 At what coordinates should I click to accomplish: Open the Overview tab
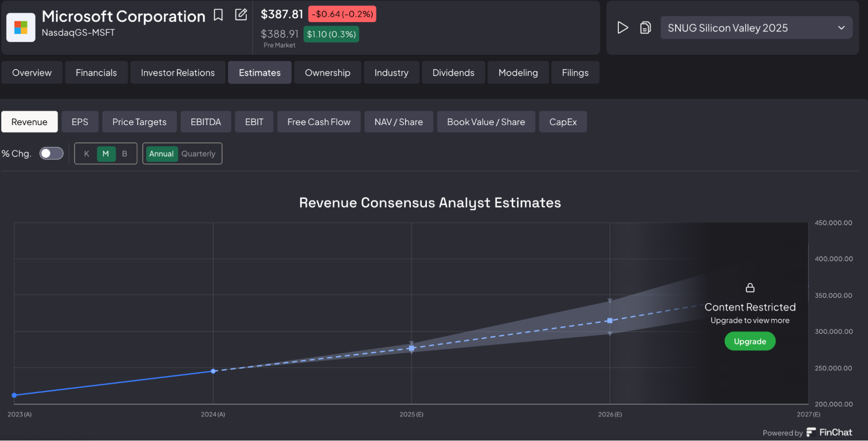point(32,73)
